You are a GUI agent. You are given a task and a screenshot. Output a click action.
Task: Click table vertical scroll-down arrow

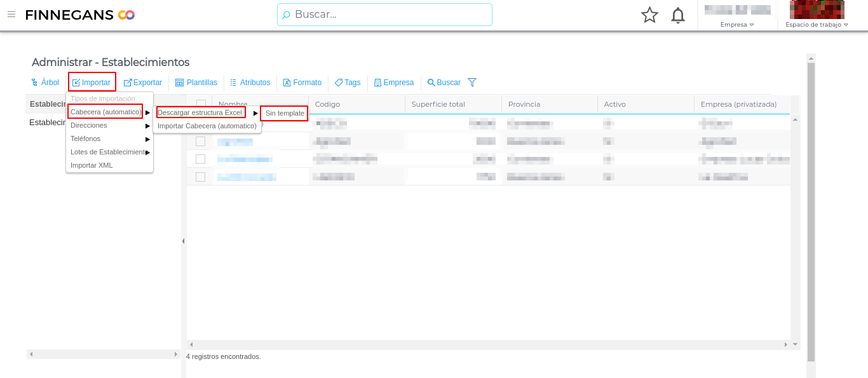pyautogui.click(x=795, y=344)
